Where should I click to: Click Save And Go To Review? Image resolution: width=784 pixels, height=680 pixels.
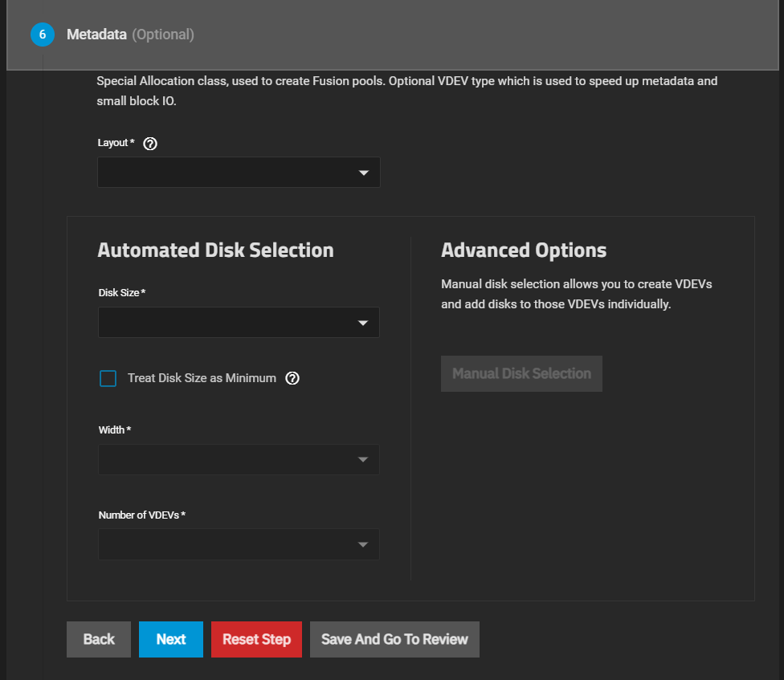point(394,639)
